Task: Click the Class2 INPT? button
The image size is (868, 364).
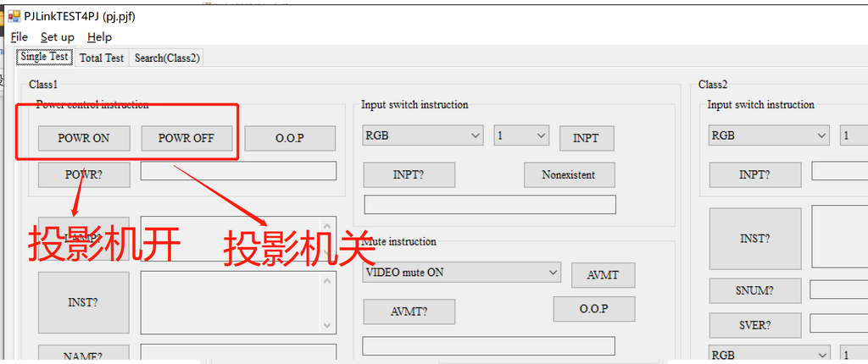Action: coord(755,175)
